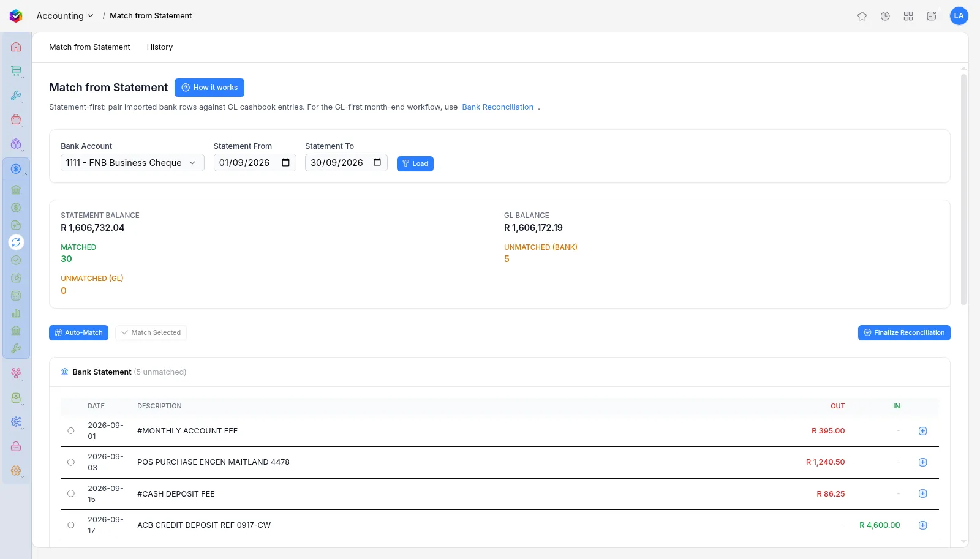Viewport: 980px width, 559px height.
Task: Click the Statement From date field 01/09/2026
Action: [255, 163]
